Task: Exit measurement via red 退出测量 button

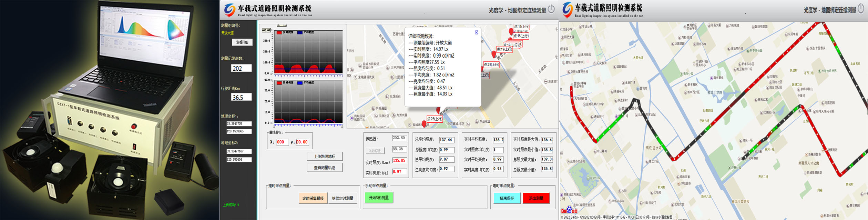Action: coord(536,198)
